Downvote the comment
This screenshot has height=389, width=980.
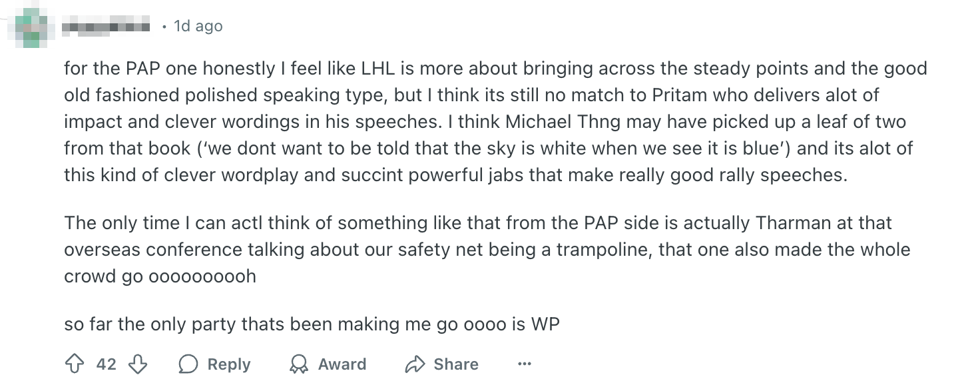pyautogui.click(x=137, y=364)
